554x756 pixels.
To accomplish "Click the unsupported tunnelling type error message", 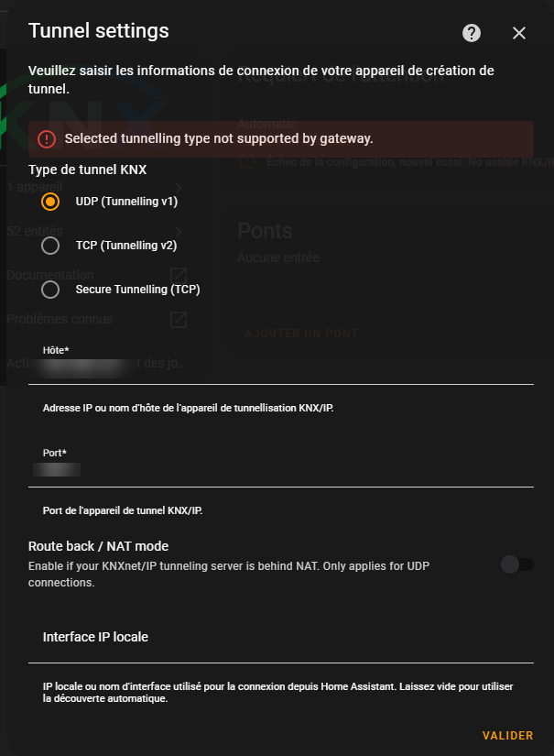I will coord(219,139).
